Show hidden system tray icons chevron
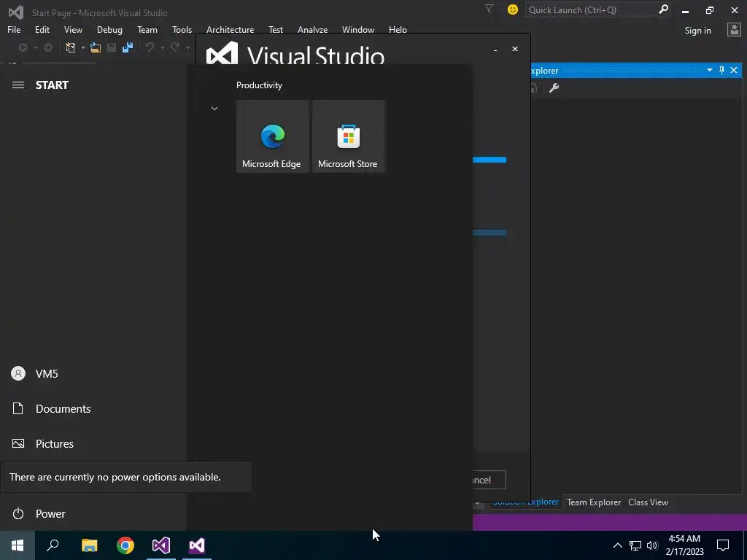 click(617, 545)
